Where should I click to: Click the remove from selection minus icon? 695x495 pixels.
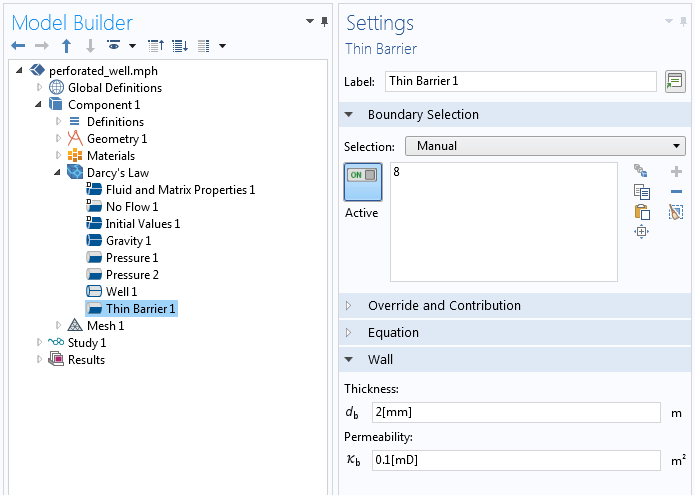676,192
